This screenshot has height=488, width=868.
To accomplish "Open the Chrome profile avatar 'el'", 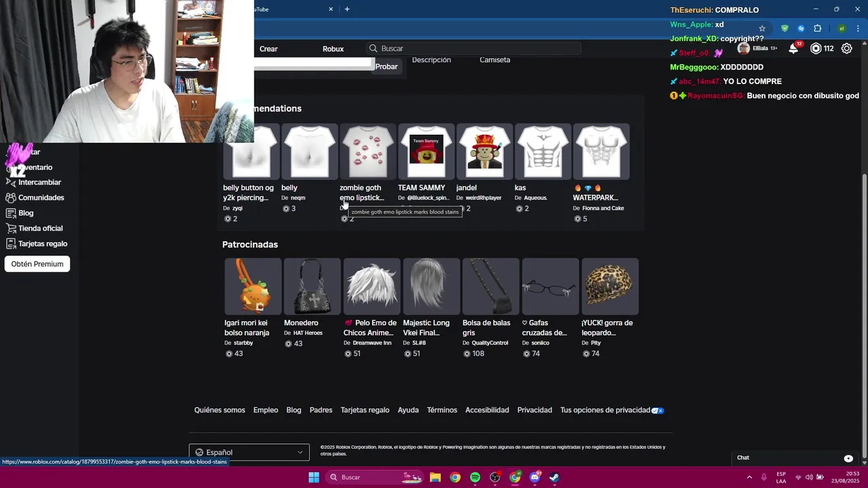I will click(842, 28).
